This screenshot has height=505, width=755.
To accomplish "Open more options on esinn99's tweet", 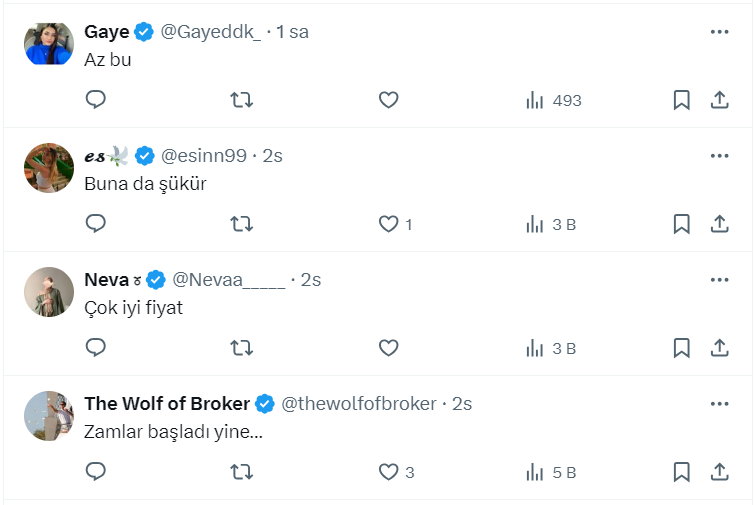I will [719, 156].
